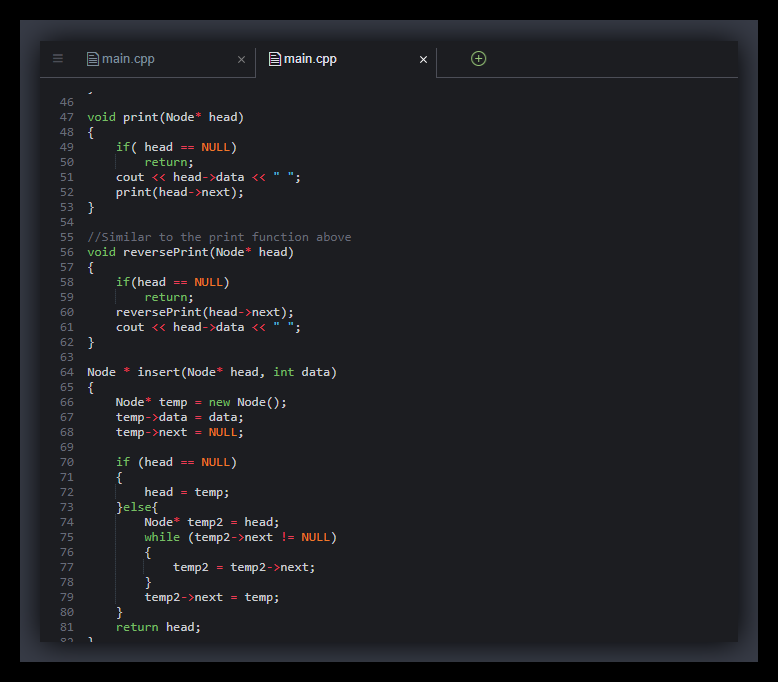Switch to the first main.cpp tab
The width and height of the screenshot is (778, 682).
pyautogui.click(x=147, y=59)
